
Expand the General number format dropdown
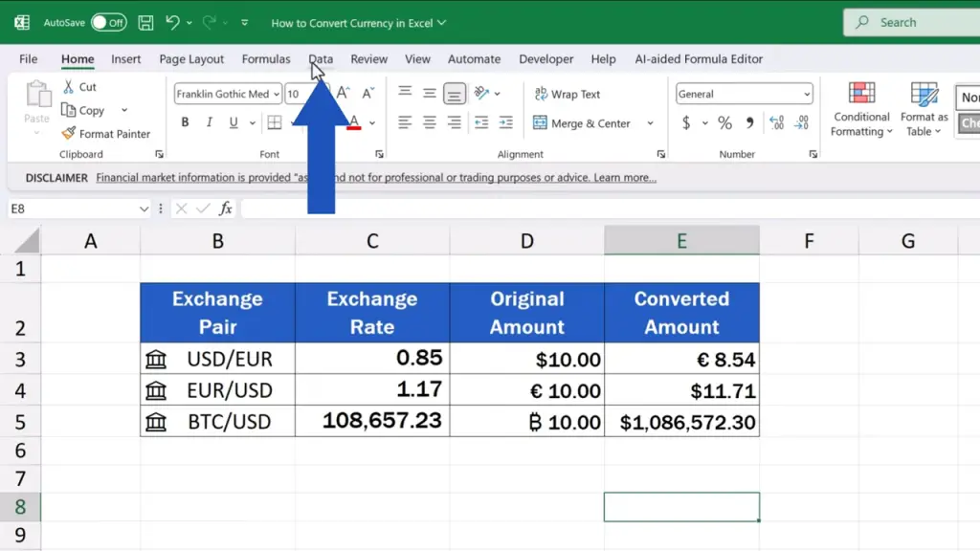(807, 94)
